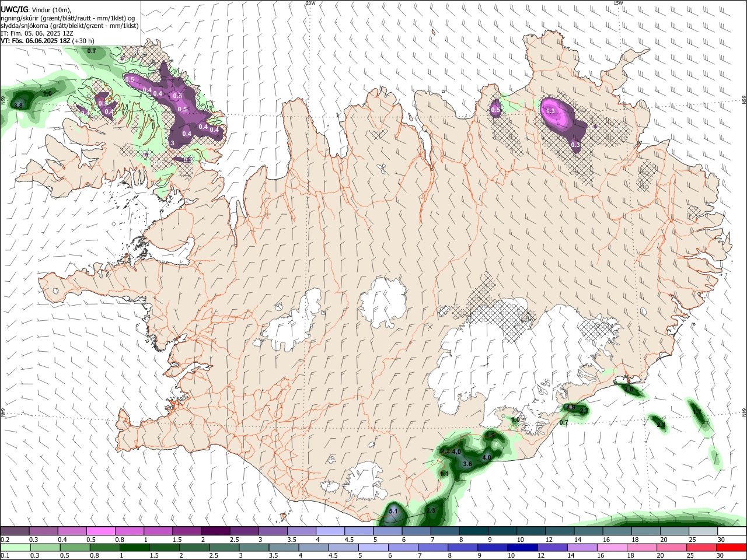747x560 pixels.
Task: Click the 2.5 label on the snow scale
Action: coord(234,540)
